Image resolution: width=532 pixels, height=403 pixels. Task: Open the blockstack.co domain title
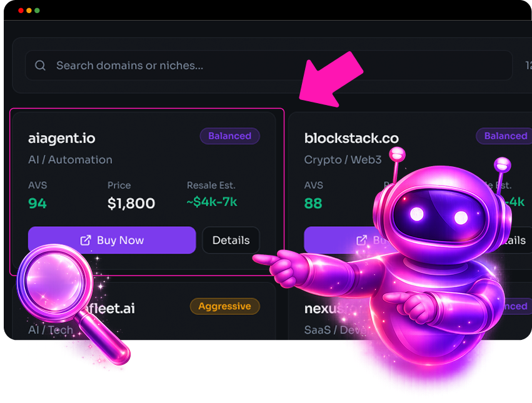pyautogui.click(x=351, y=139)
